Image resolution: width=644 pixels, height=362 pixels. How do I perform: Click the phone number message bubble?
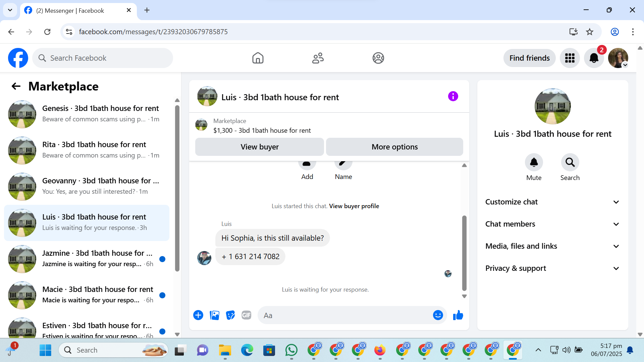click(x=250, y=256)
